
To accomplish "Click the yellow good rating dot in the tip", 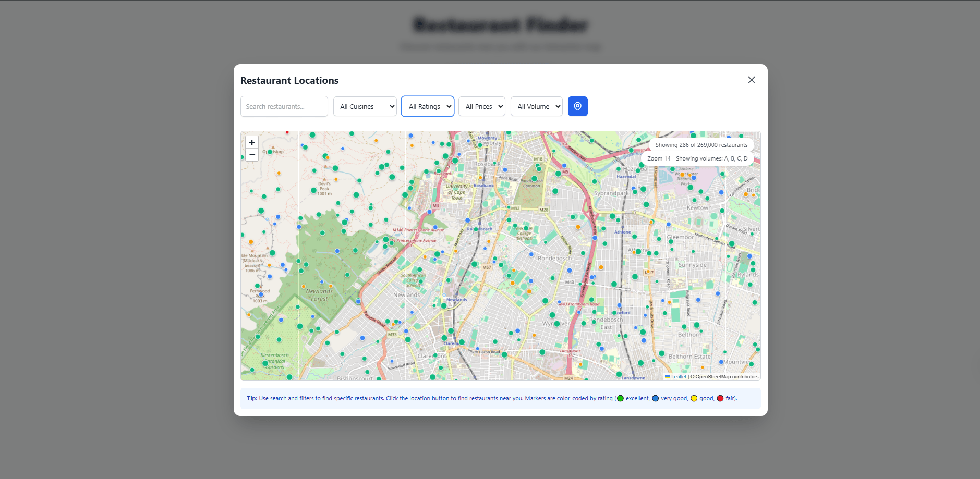I will pyautogui.click(x=694, y=398).
